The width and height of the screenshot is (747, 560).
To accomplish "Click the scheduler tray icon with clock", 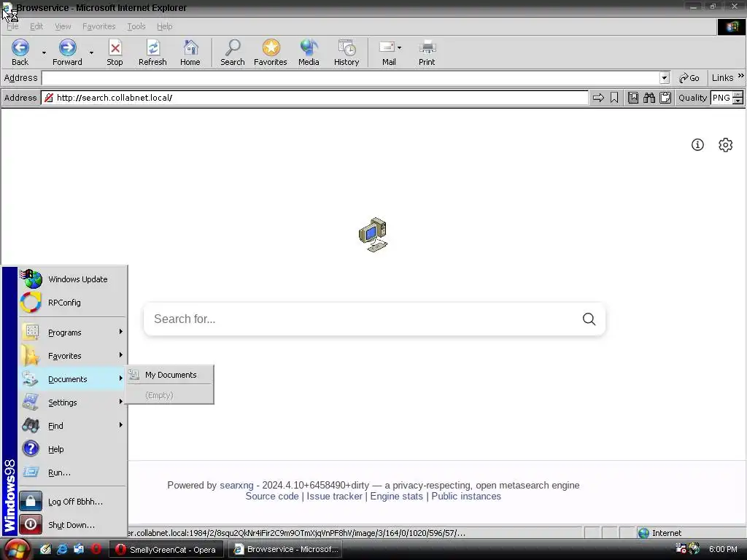I will pyautogui.click(x=681, y=548).
